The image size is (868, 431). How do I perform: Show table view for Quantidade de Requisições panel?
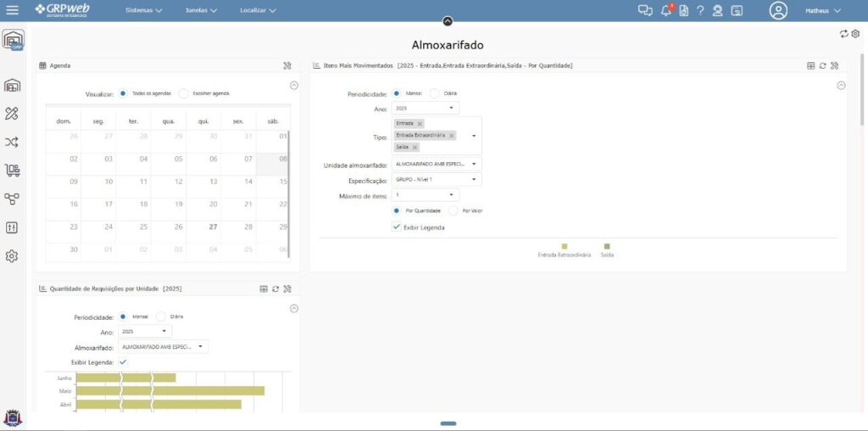pos(264,289)
